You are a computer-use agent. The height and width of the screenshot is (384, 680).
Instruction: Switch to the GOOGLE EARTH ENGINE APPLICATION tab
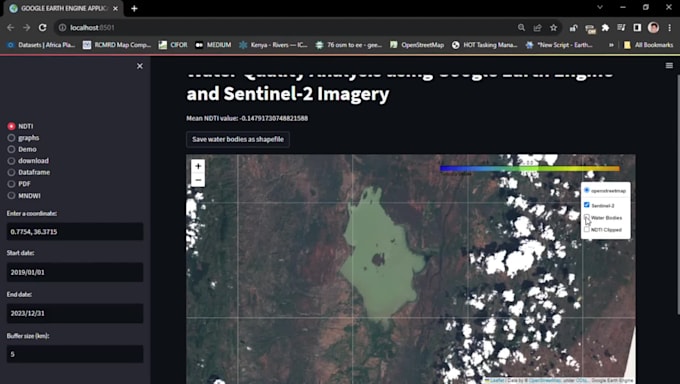pyautogui.click(x=63, y=8)
